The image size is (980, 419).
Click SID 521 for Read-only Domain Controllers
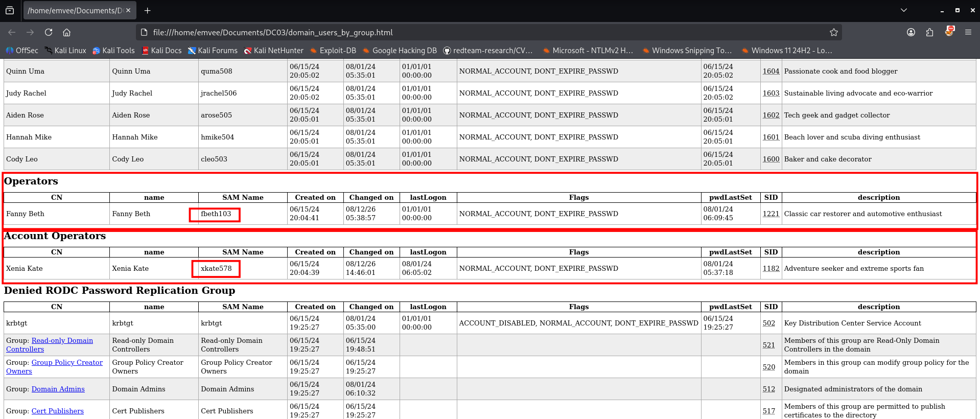coord(769,345)
